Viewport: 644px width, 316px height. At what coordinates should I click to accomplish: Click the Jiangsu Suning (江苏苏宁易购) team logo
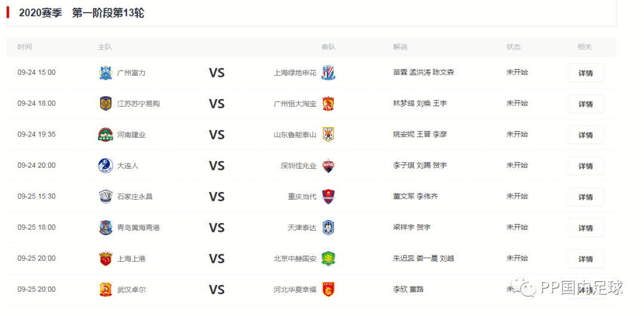pyautogui.click(x=106, y=104)
